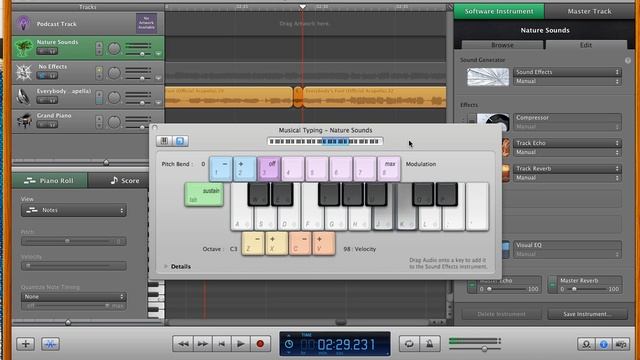This screenshot has height=360, width=640.
Task: Open the Edit tab
Action: [586, 45]
